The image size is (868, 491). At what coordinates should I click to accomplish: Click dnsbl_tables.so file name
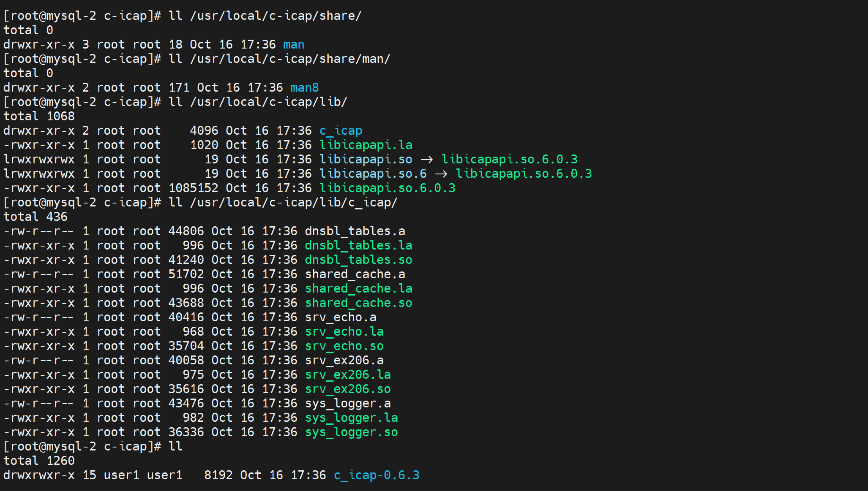(x=358, y=260)
